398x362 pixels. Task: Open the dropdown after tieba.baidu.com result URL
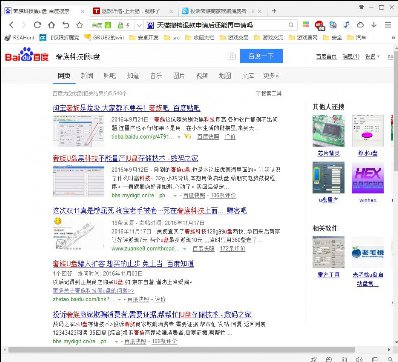coord(179,137)
